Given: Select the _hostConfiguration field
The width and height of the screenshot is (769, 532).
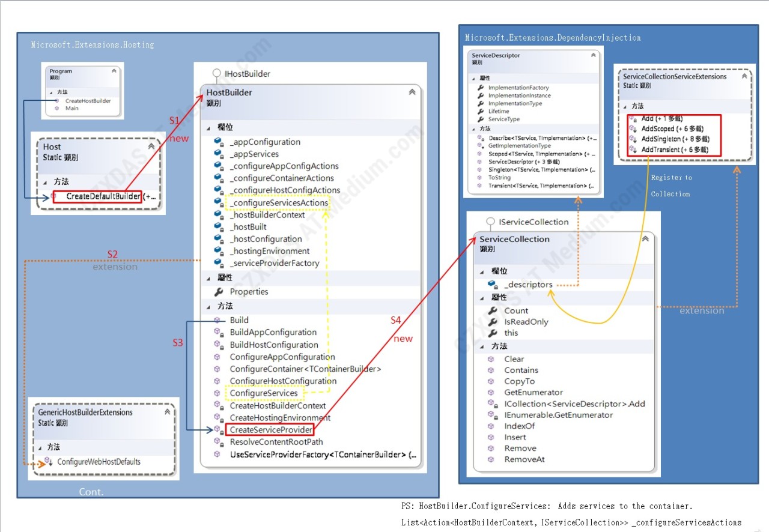Looking at the screenshot, I should coord(266,239).
